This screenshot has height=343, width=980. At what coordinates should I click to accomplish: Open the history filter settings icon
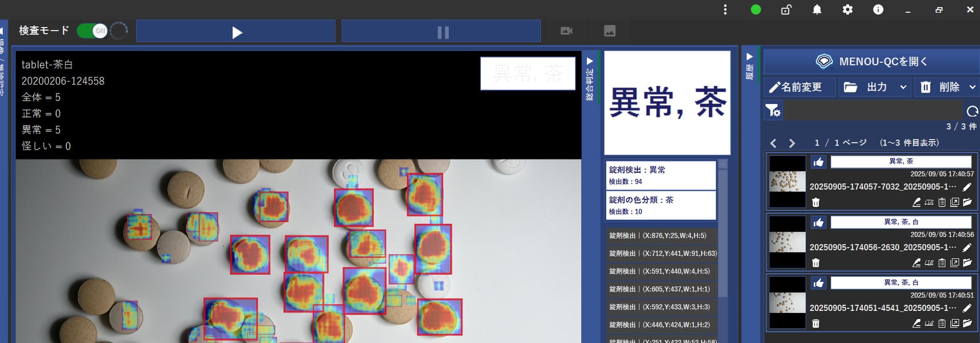(773, 110)
